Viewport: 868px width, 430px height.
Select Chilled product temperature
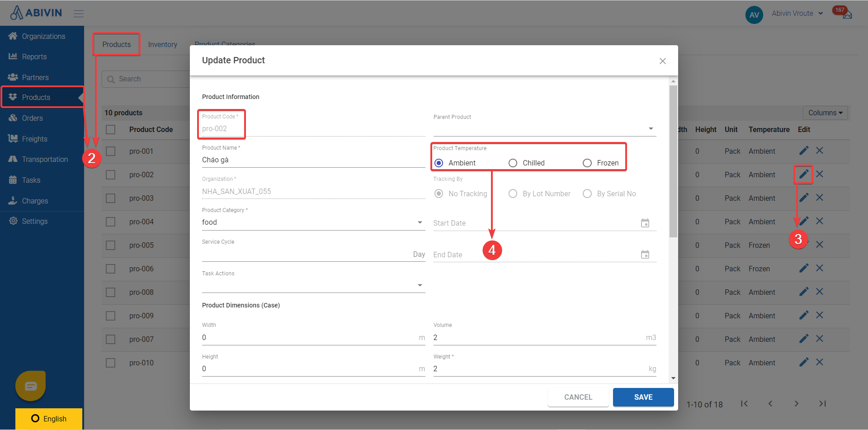click(x=513, y=163)
